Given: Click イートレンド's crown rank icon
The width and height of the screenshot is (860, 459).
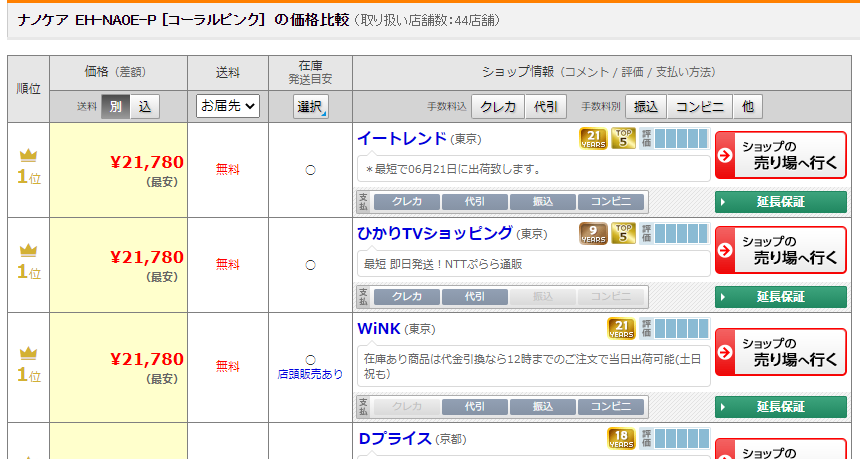Looking at the screenshot, I should point(29,155).
